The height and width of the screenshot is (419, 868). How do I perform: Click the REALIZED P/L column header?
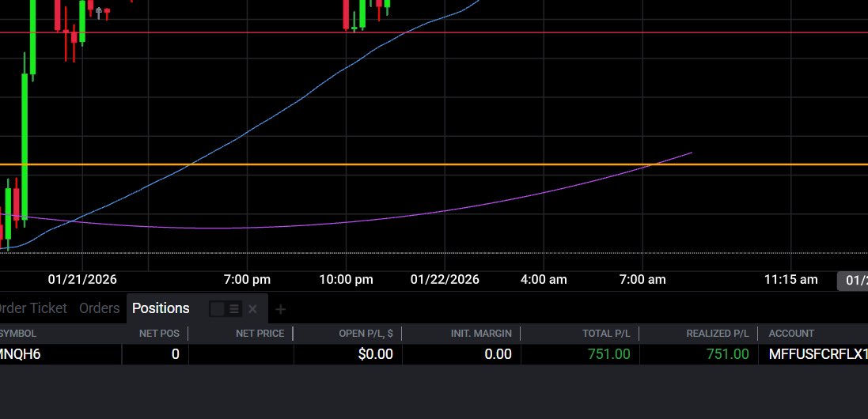tap(718, 334)
